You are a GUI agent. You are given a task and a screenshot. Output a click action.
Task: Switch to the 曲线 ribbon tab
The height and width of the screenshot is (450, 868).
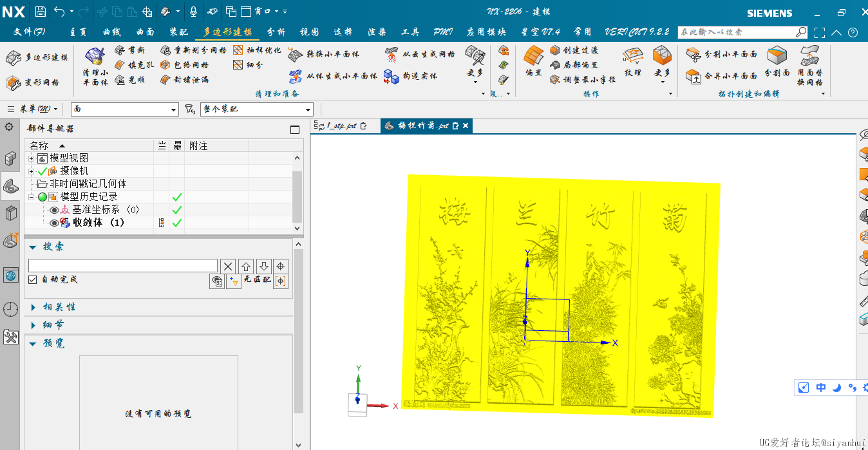tap(112, 32)
